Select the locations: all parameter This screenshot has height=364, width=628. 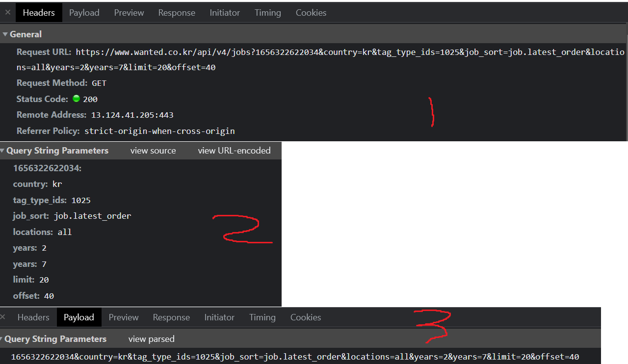pyautogui.click(x=42, y=232)
